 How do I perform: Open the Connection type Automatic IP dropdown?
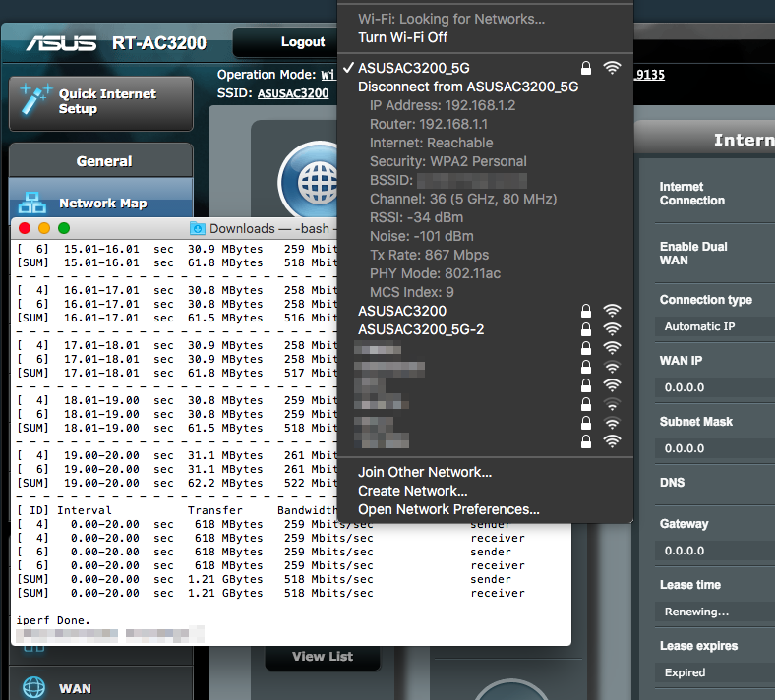[x=714, y=326]
